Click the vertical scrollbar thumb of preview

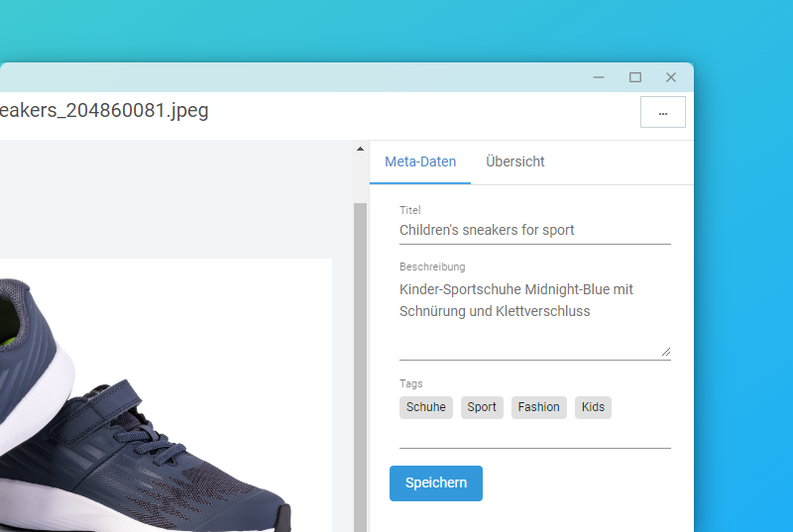pyautogui.click(x=360, y=367)
